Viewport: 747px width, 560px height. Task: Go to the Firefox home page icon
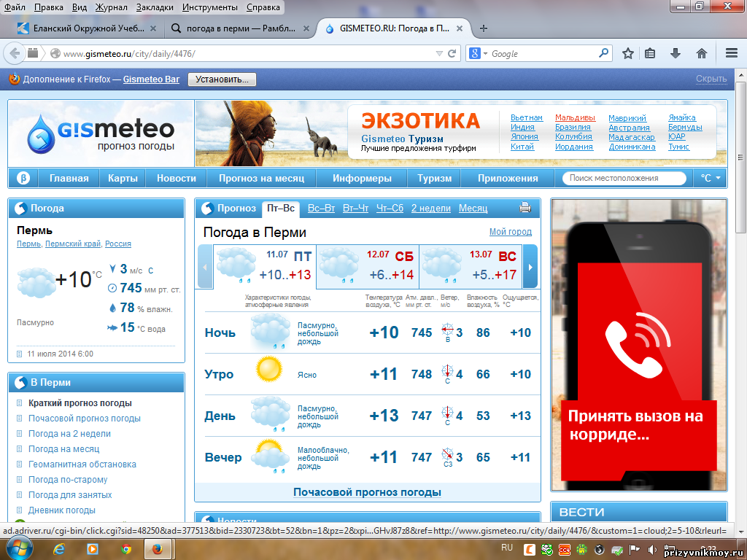coord(701,53)
